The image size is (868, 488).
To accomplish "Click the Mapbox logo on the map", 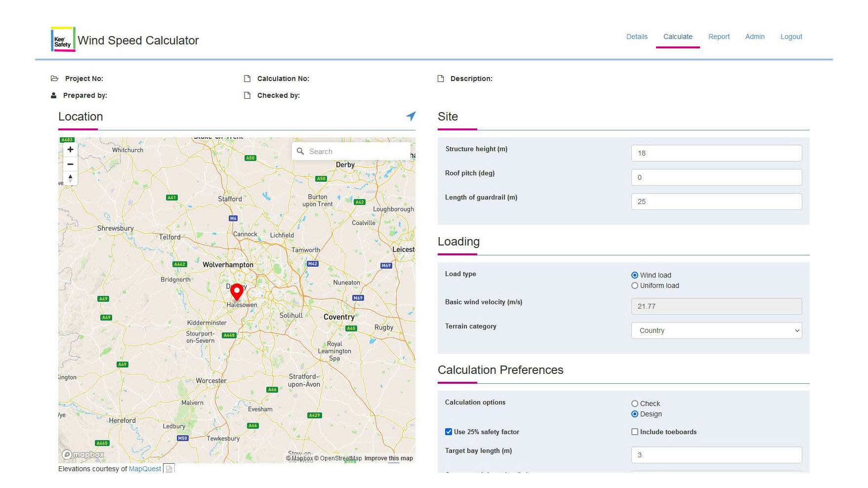I will pos(83,454).
